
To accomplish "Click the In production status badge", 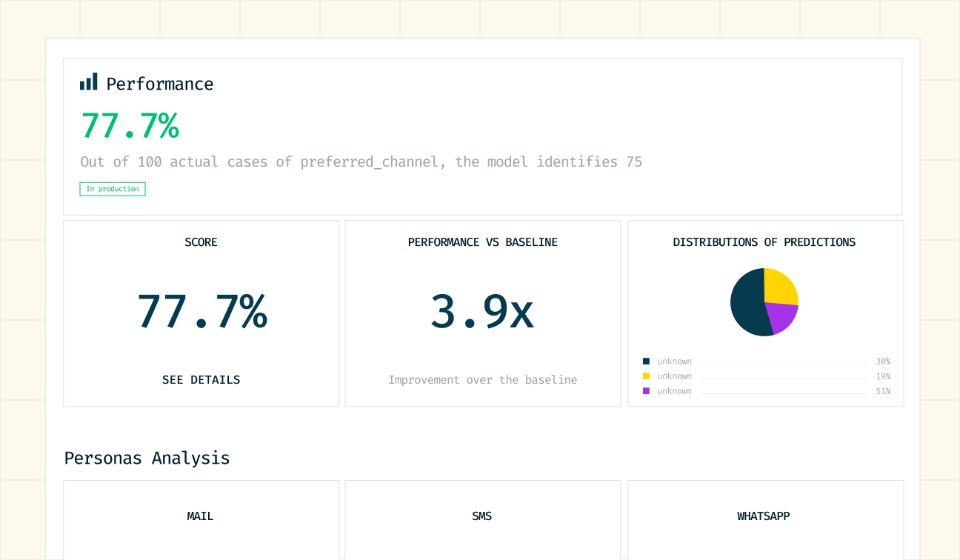I will click(112, 189).
